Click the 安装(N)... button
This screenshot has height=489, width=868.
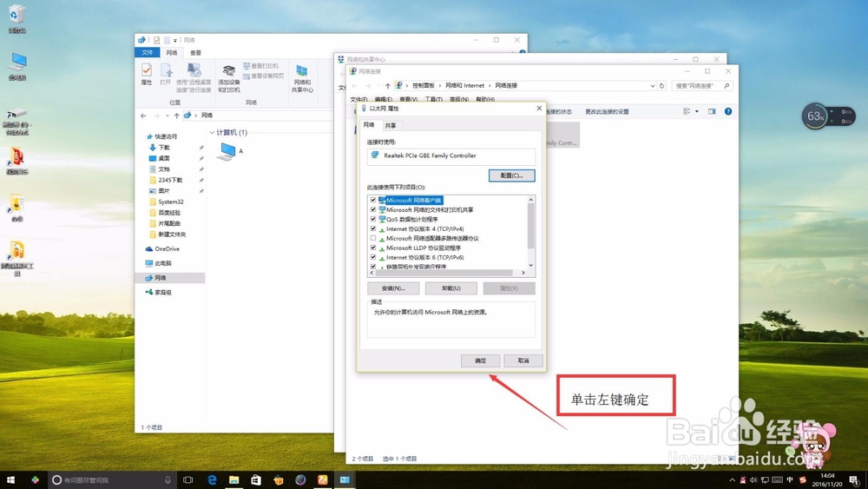393,288
